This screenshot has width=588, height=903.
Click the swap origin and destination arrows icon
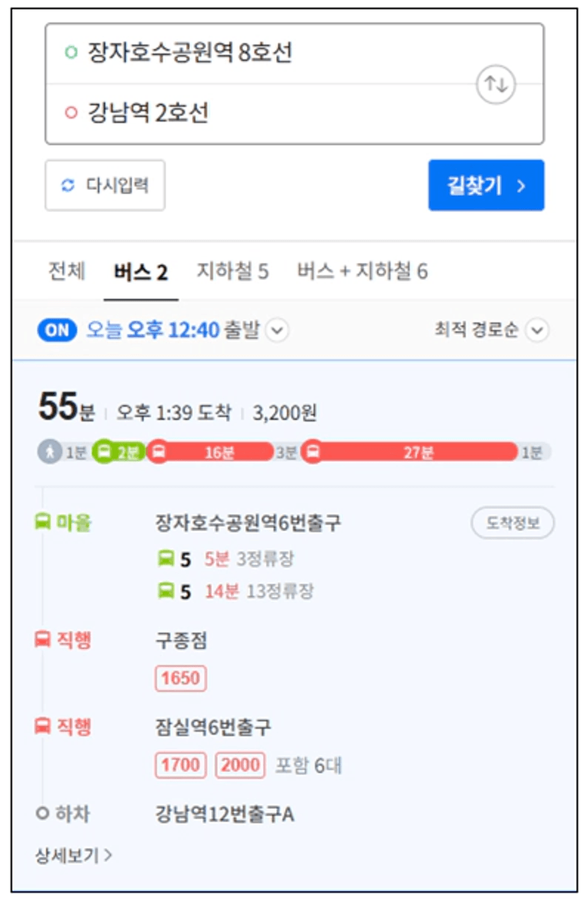click(496, 84)
